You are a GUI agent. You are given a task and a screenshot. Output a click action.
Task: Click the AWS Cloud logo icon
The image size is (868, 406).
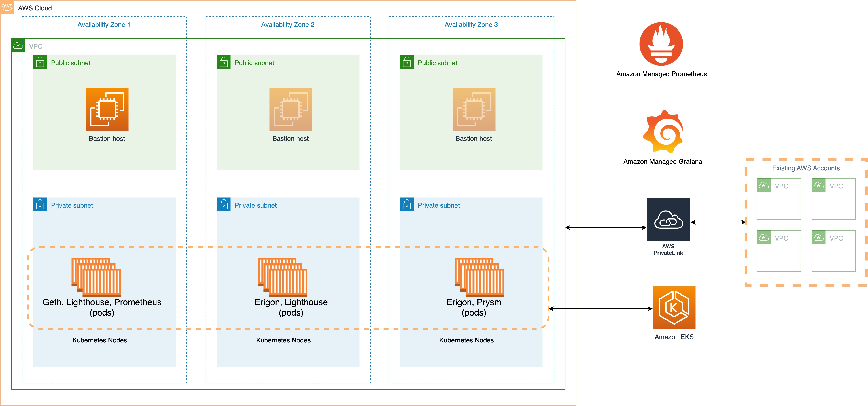point(7,7)
